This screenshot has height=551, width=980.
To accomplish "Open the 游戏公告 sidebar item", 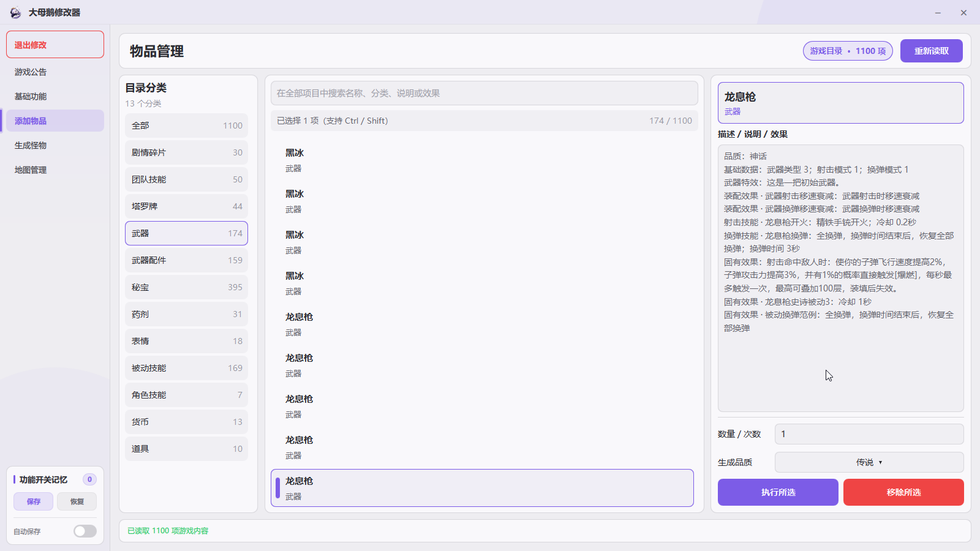I will coord(55,72).
